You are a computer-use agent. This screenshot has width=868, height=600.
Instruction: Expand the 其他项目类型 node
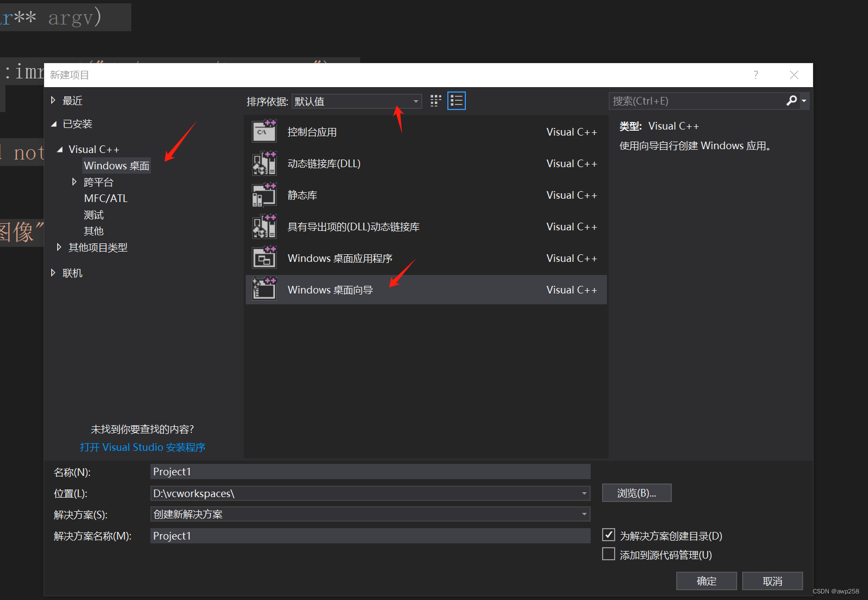[x=59, y=247]
